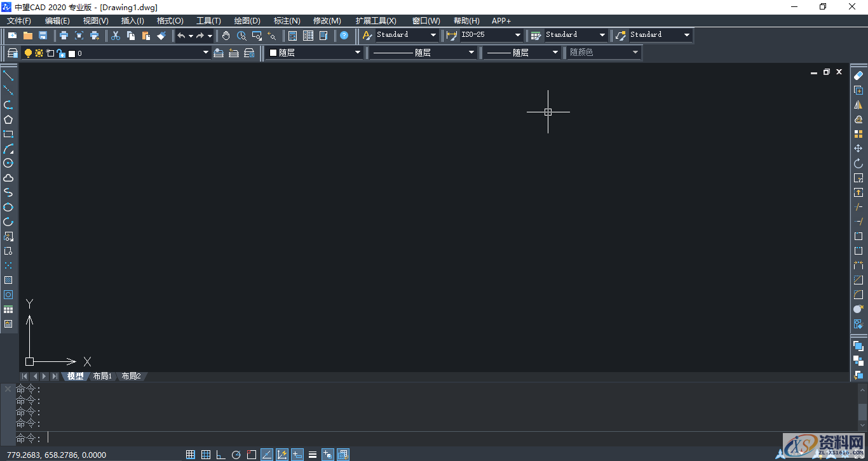Cut selection with the scissors icon
Screen dimensions: 868x461
(x=116, y=36)
